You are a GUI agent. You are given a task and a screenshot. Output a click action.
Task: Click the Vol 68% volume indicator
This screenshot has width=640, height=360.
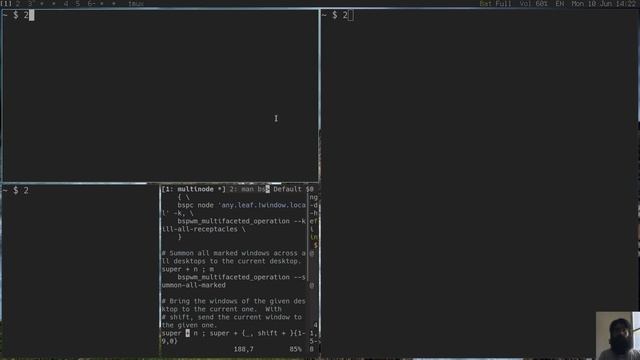[x=533, y=4]
